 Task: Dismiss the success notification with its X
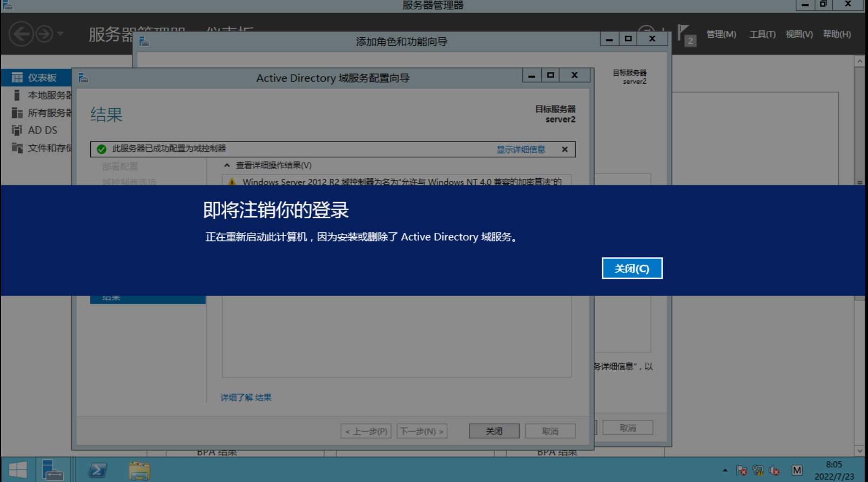(564, 149)
